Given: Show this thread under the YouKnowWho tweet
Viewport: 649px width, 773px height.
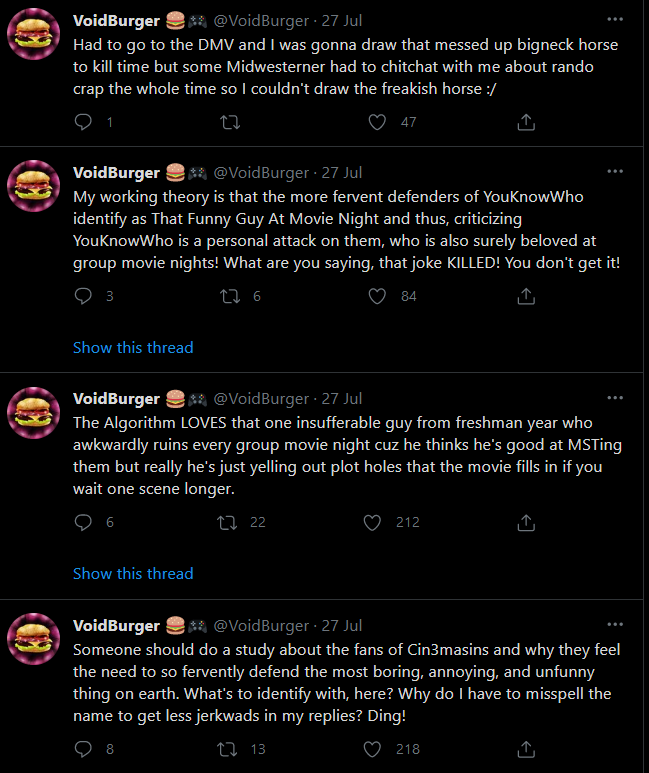Looking at the screenshot, I should (133, 348).
